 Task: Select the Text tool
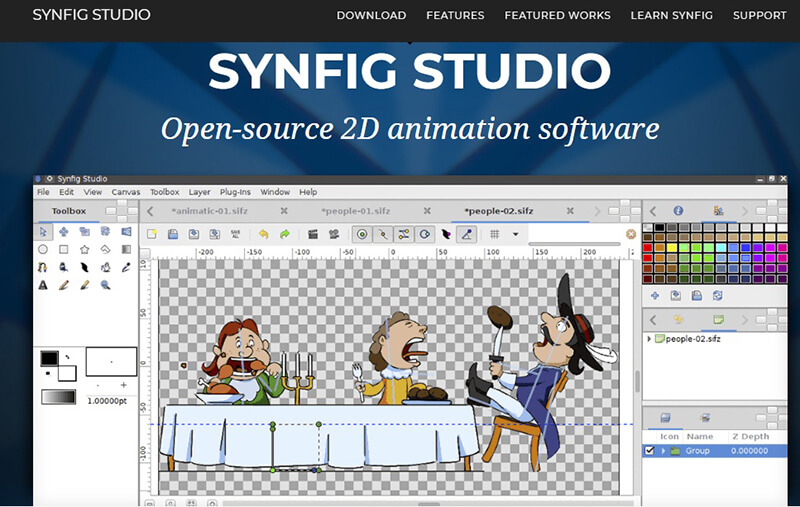[x=43, y=285]
